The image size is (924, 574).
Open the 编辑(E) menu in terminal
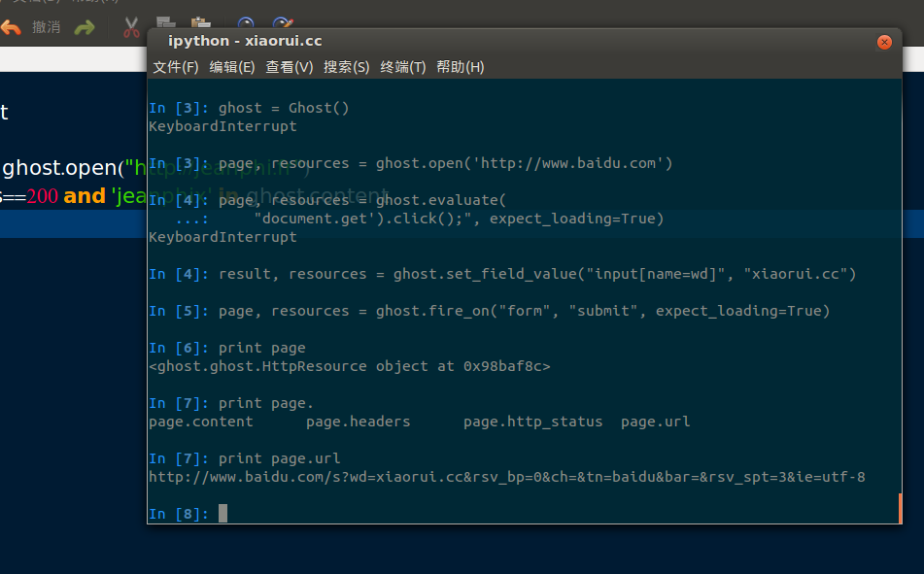[232, 67]
